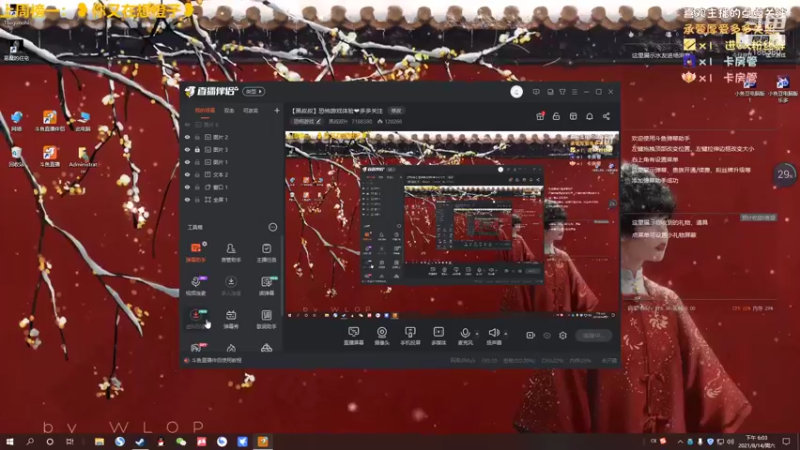The width and height of the screenshot is (800, 450).
Task: Click the start/stop streaming button
Action: 593,335
